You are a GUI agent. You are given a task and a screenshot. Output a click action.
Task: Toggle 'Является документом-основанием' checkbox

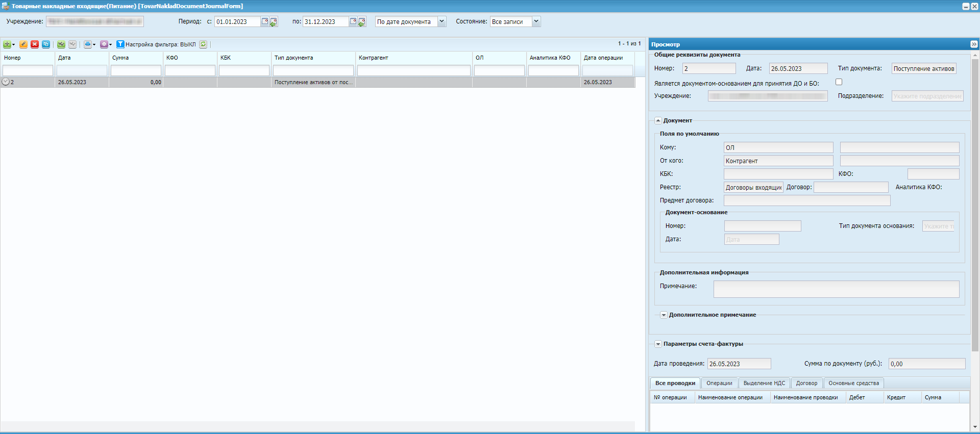839,82
